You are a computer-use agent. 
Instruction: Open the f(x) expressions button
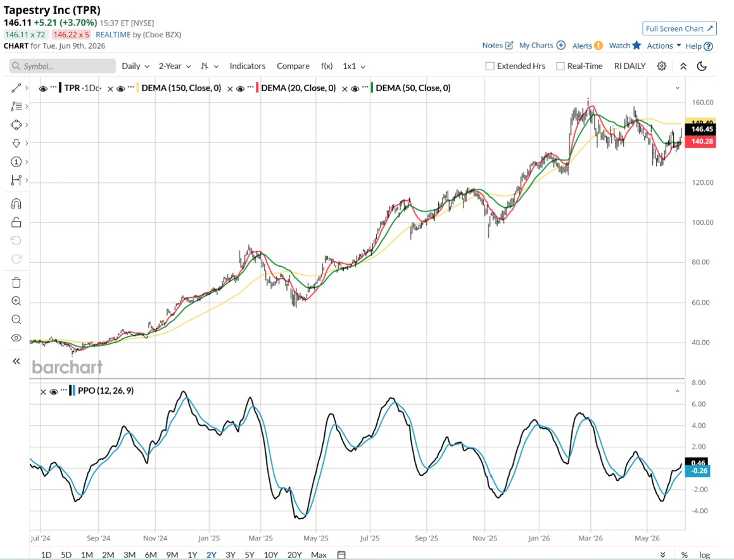pos(327,66)
